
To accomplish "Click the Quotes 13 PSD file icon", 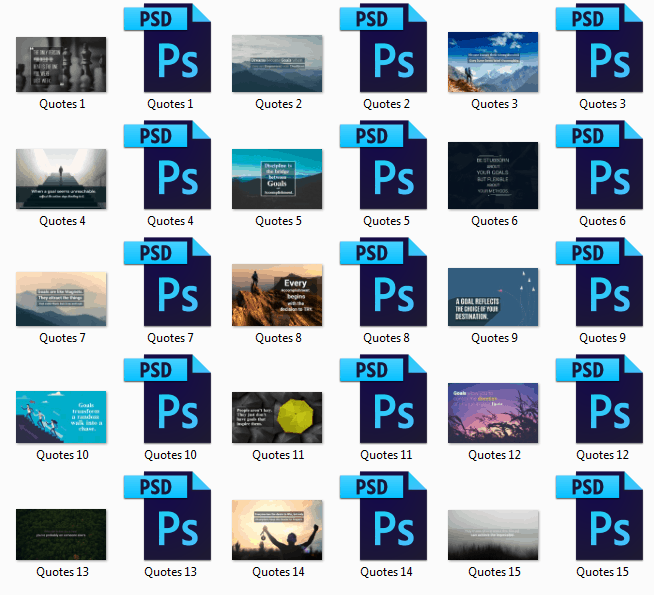I will pos(170,517).
